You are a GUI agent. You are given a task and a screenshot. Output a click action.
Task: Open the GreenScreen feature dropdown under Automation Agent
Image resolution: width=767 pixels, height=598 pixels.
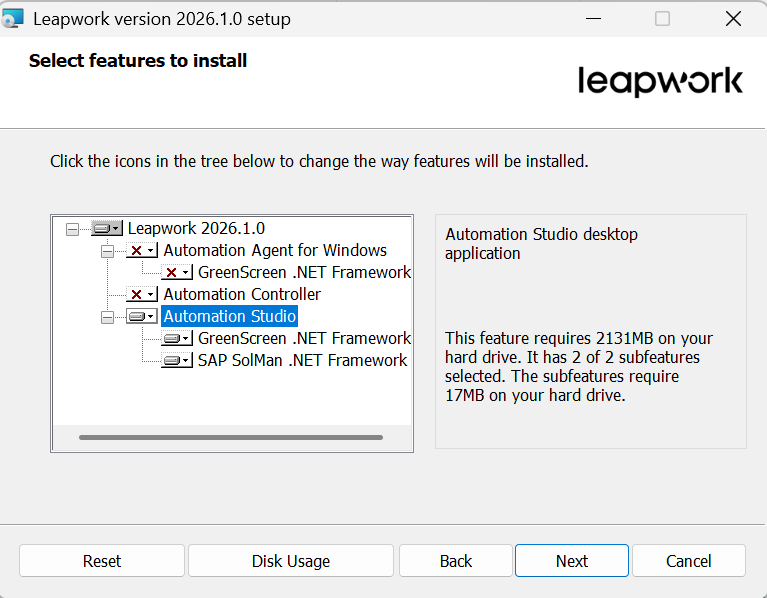coord(177,272)
